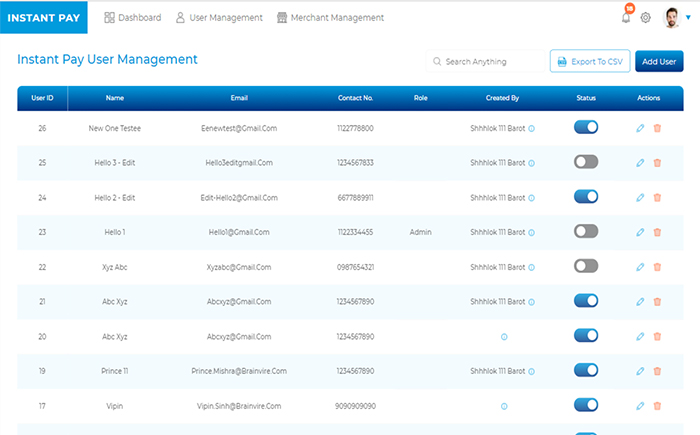Disable status toggle for Prince 11
This screenshot has width=700, height=435.
586,370
